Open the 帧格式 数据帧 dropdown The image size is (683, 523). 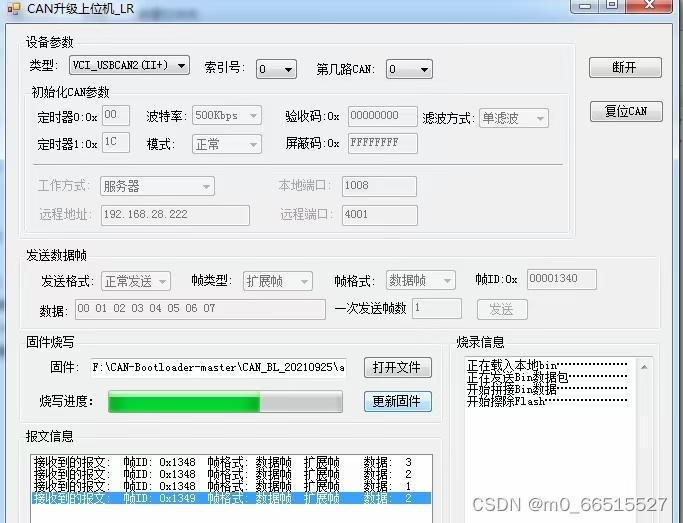click(420, 280)
